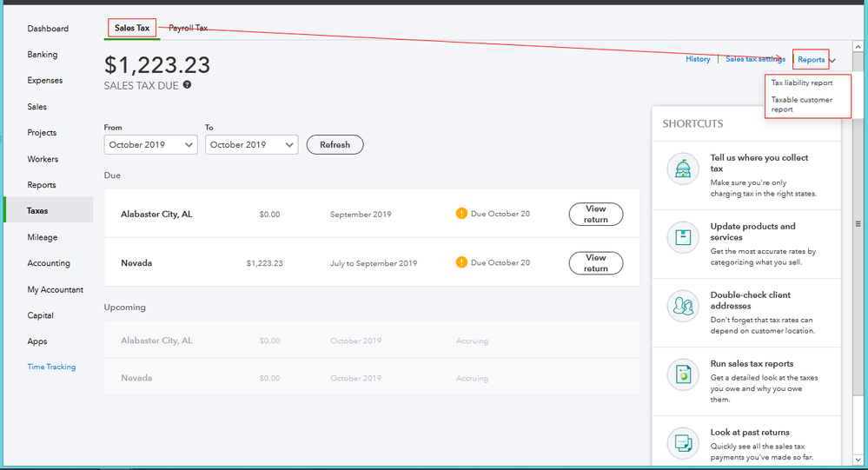This screenshot has height=470, width=868.
Task: Open the To month dropdown
Action: (x=251, y=144)
